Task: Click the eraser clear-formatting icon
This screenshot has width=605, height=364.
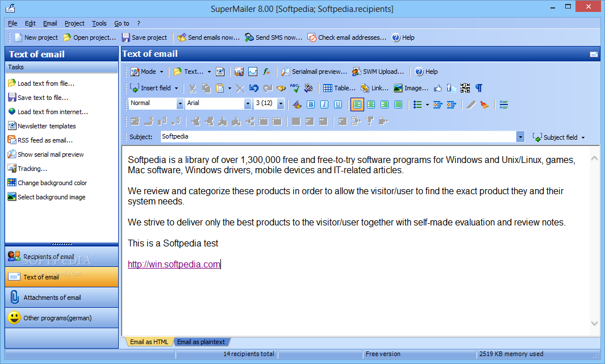Action: point(484,105)
